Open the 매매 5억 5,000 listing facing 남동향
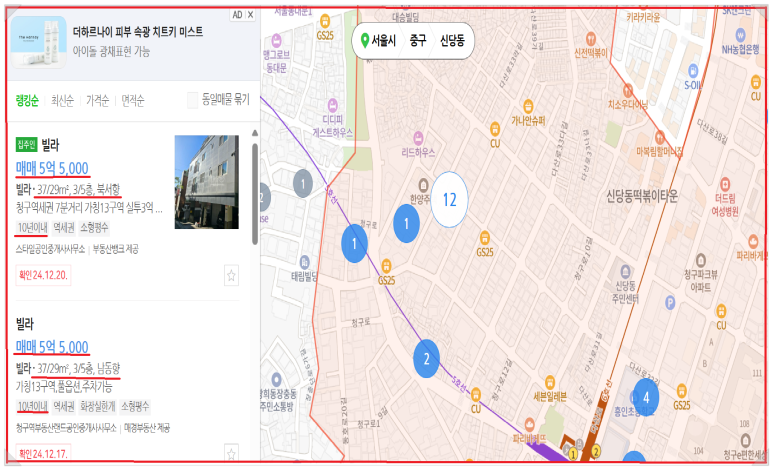This screenshot has width=773, height=470. click(x=52, y=347)
